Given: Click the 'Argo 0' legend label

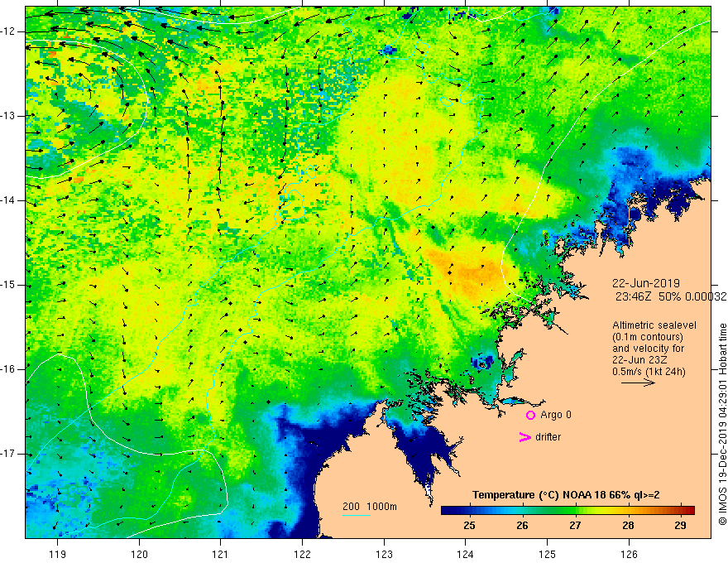Looking at the screenshot, I should tap(556, 415).
